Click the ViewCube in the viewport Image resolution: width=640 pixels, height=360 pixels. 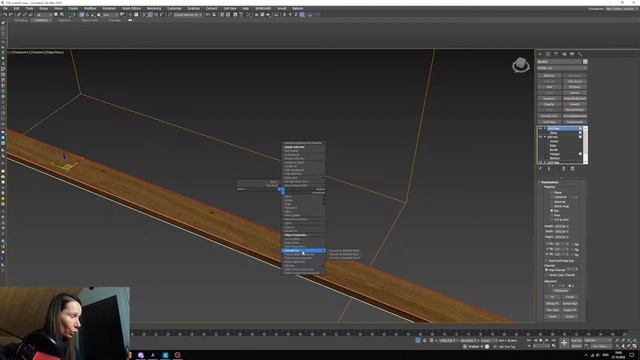coord(521,65)
